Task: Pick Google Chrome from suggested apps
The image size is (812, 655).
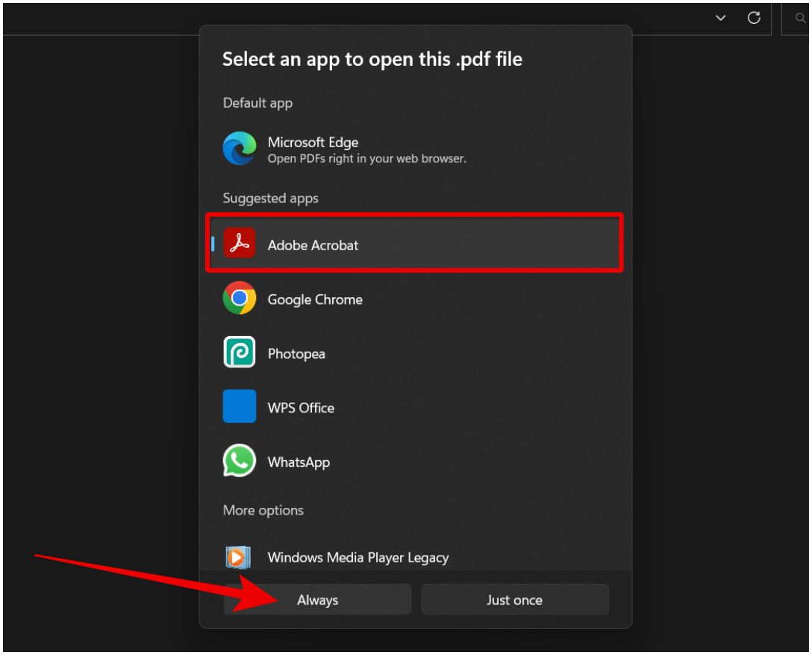Action: point(314,299)
